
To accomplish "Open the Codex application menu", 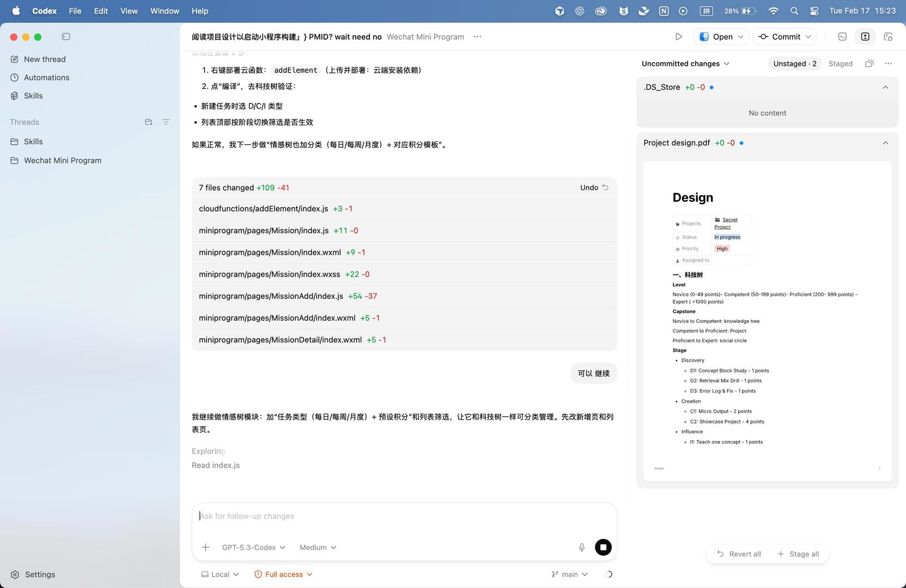I will [x=45, y=11].
